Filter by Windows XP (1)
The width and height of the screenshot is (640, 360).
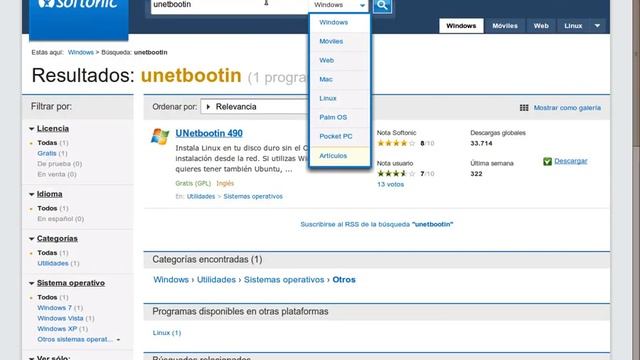click(62, 329)
